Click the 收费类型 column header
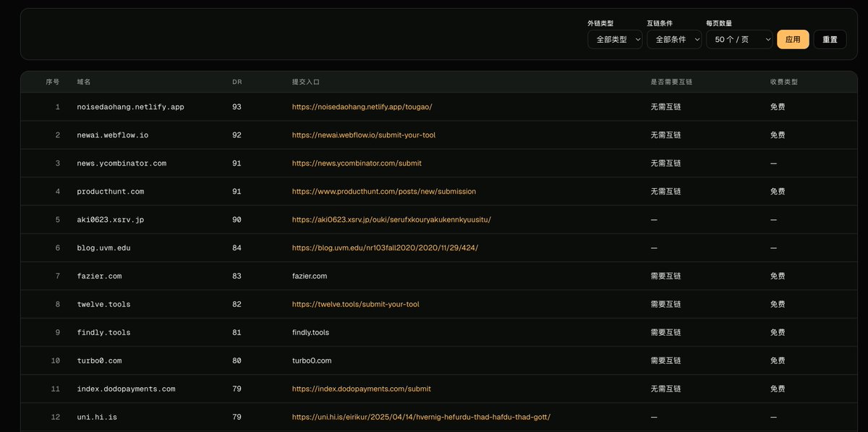The width and height of the screenshot is (868, 432). 784,82
